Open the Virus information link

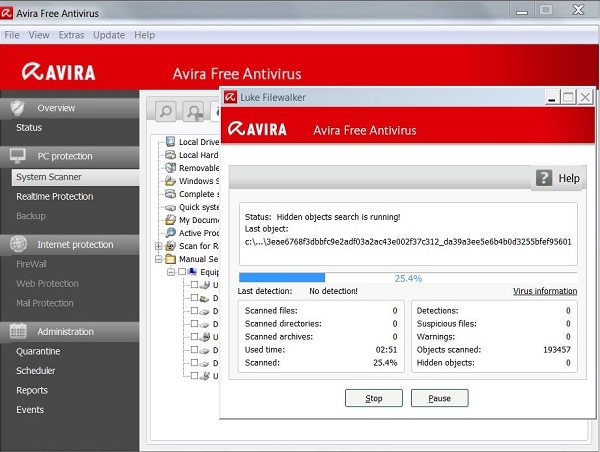[544, 292]
